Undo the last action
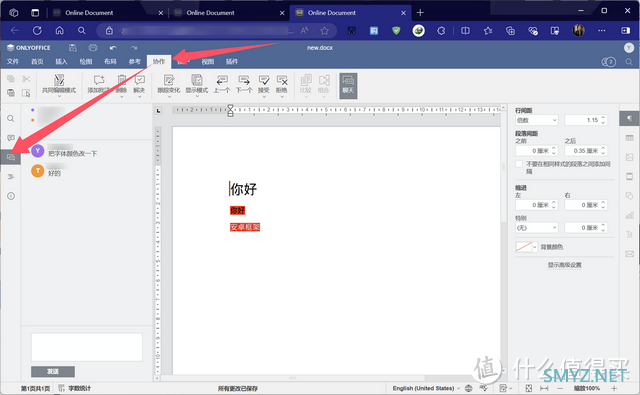Image resolution: width=640 pixels, height=395 pixels. tap(113, 48)
